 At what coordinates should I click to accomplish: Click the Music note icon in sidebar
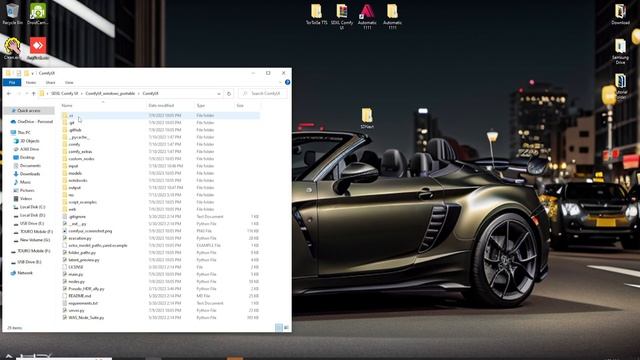click(x=16, y=182)
